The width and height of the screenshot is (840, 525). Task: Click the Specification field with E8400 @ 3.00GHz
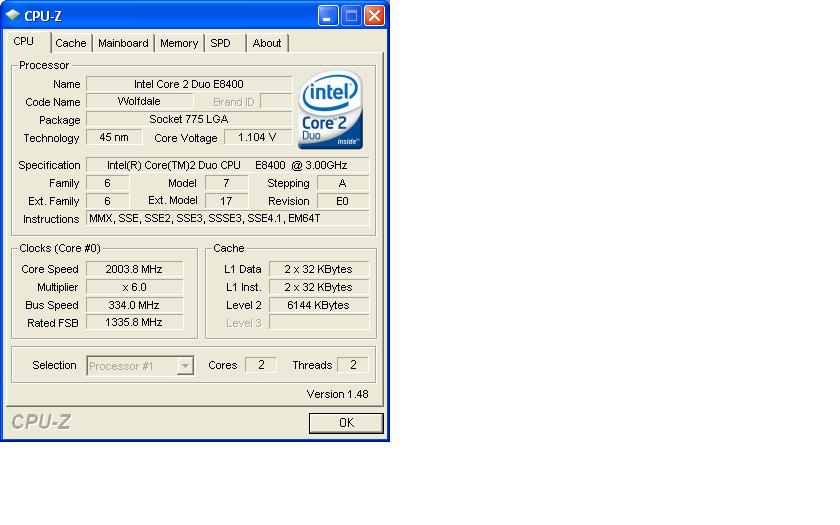228,165
